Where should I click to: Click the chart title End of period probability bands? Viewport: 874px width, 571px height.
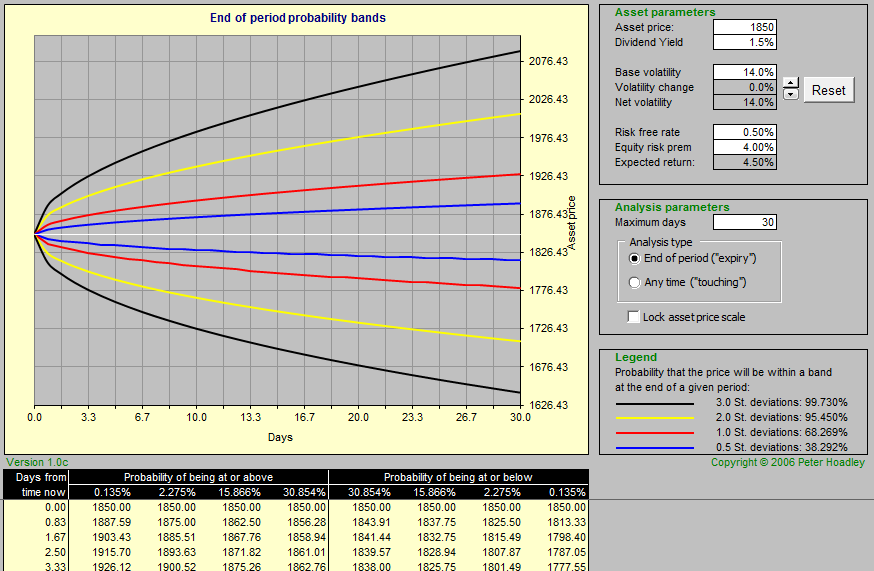(298, 18)
